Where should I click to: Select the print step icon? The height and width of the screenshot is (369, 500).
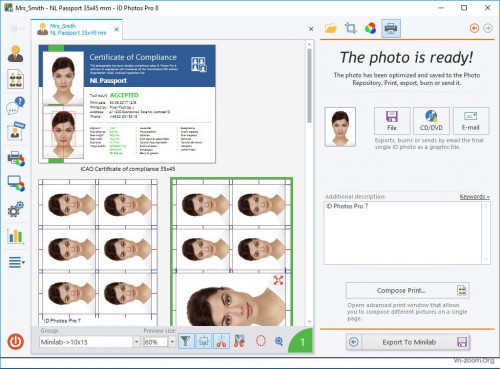click(x=391, y=28)
